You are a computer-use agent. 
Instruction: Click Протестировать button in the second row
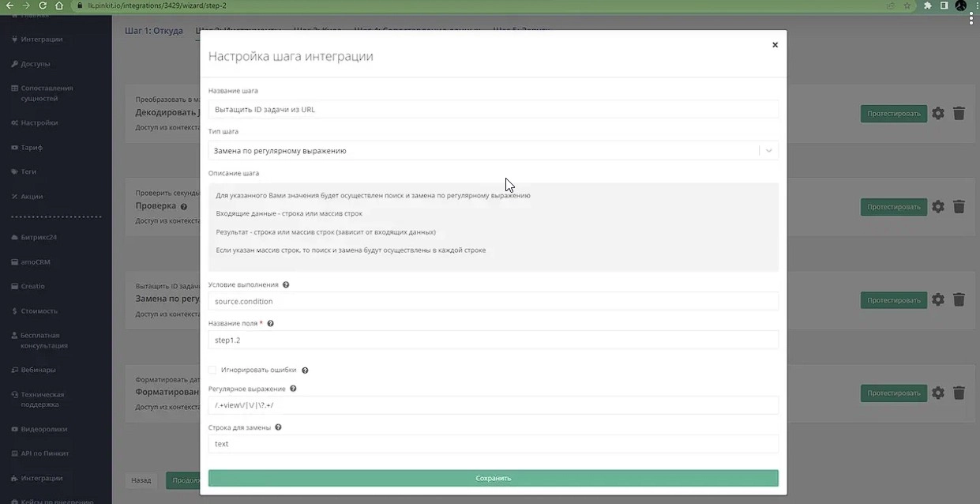[893, 207]
